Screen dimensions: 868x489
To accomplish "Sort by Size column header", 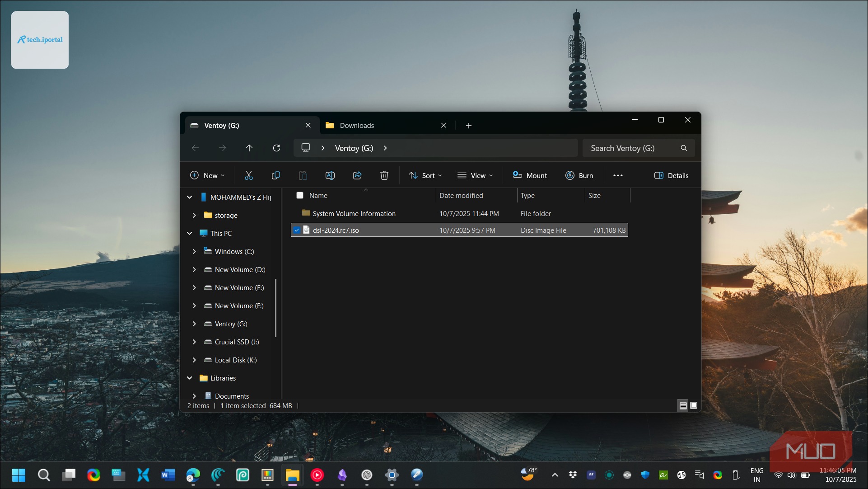I will [x=607, y=195].
